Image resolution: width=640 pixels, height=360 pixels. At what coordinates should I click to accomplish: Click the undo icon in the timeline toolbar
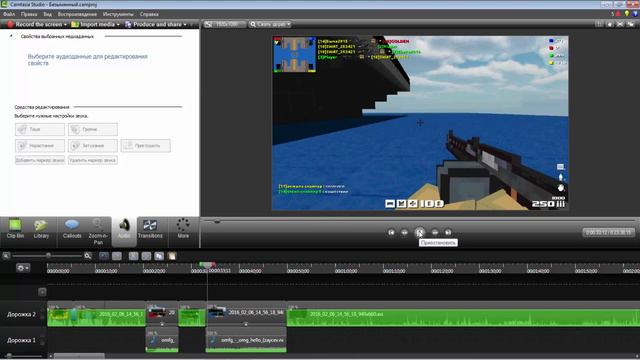(104, 256)
